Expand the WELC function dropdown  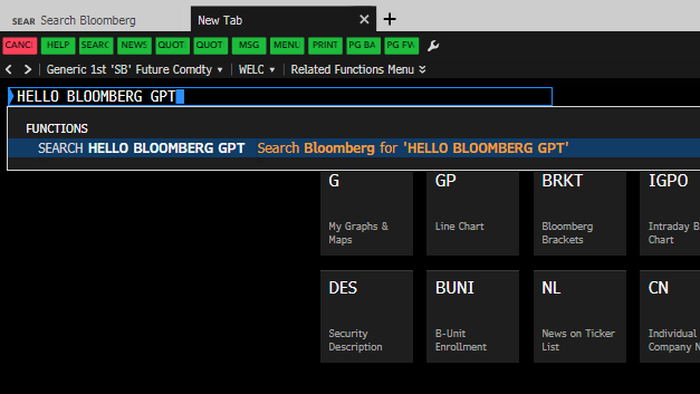pyautogui.click(x=257, y=70)
